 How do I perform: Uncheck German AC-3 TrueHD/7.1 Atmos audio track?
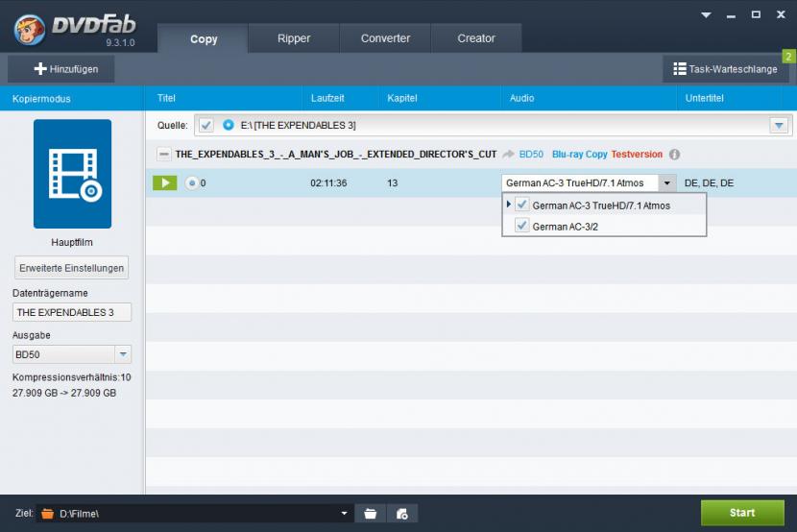[x=521, y=205]
